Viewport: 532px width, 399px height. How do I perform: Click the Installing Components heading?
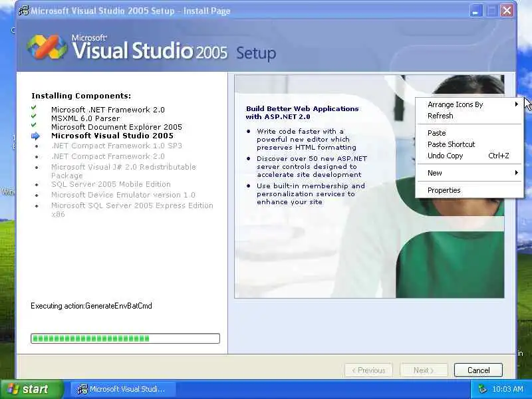[81, 96]
